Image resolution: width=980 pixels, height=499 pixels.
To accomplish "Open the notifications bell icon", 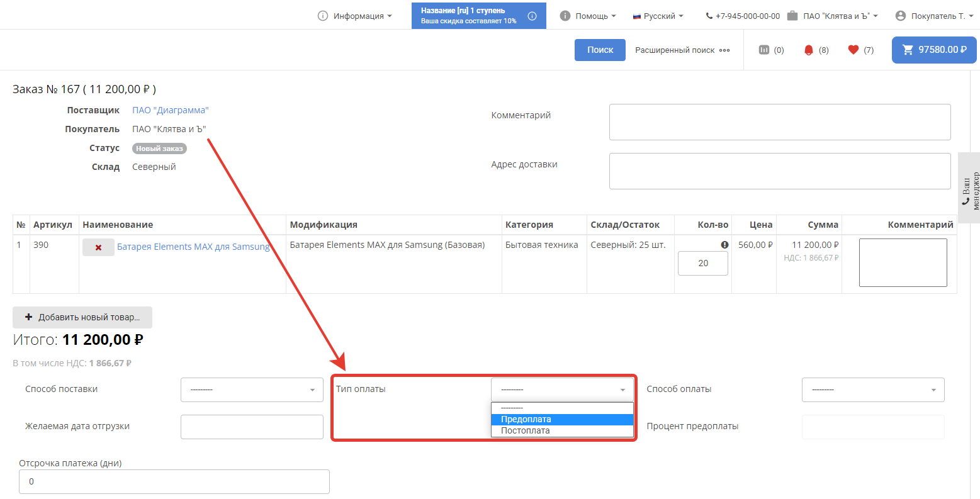I will 809,50.
